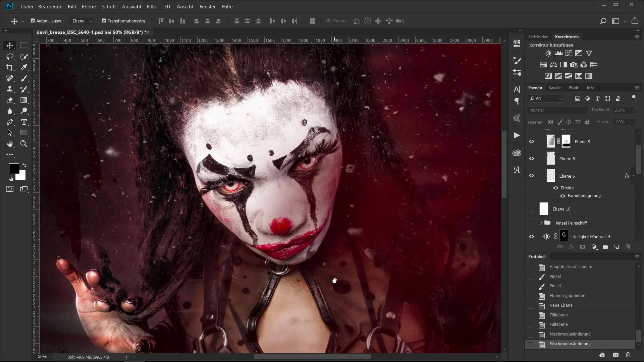Add layer mask in Ebenen panel
The height and width of the screenshot is (362, 644).
583,247
